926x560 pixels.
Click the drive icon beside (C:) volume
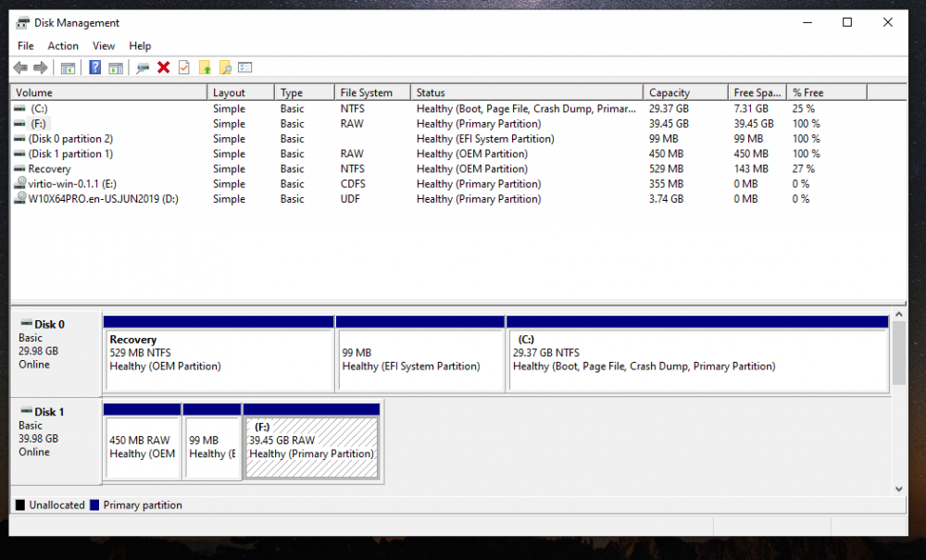[x=20, y=108]
